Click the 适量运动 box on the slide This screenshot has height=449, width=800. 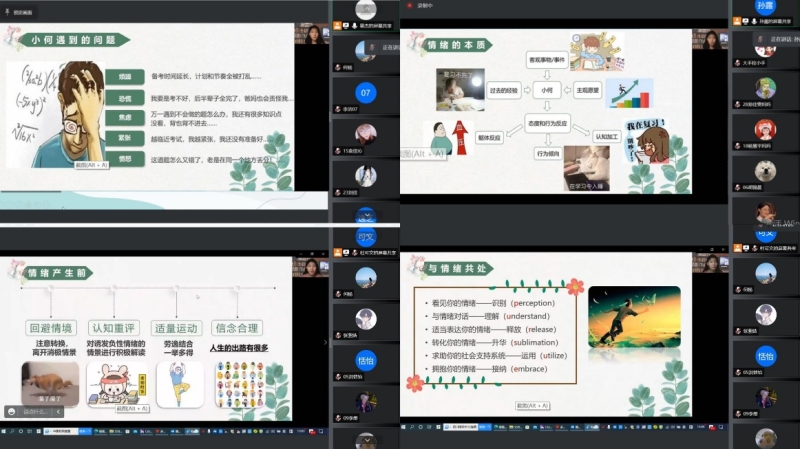[x=176, y=328]
